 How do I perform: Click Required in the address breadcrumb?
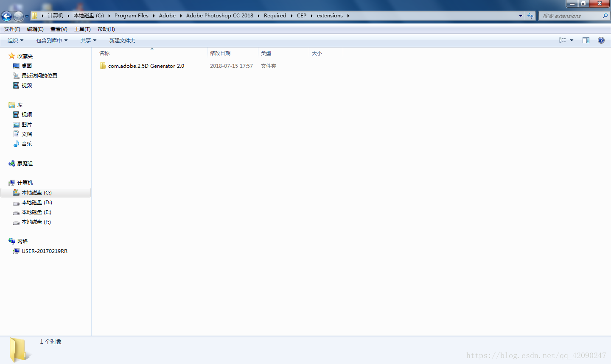(x=275, y=16)
